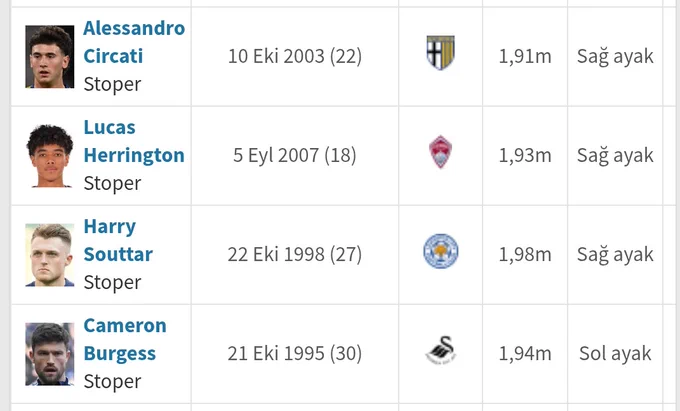
Task: View Harry Souttar's portrait photo
Action: pos(49,255)
